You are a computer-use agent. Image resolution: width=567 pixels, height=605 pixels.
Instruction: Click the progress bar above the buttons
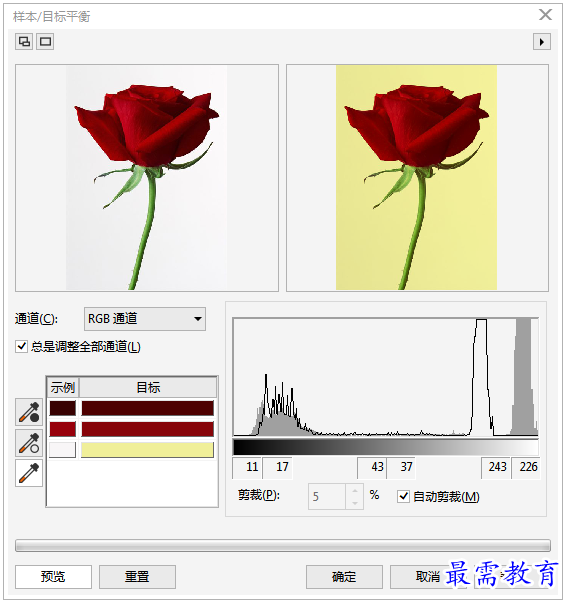point(283,546)
